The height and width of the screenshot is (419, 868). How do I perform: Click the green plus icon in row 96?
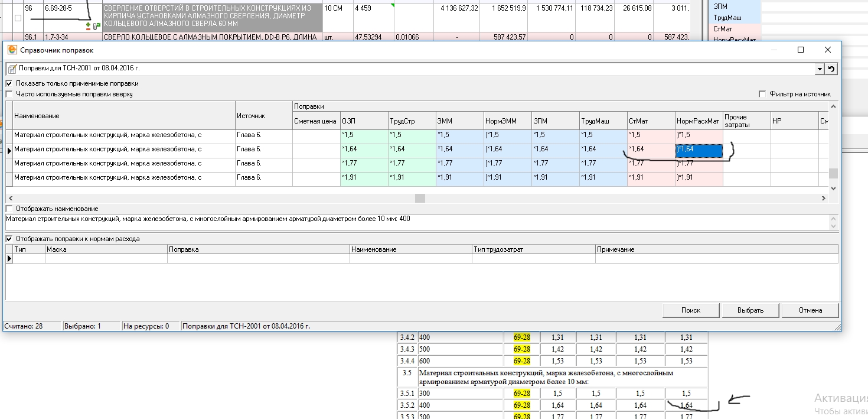tap(89, 26)
